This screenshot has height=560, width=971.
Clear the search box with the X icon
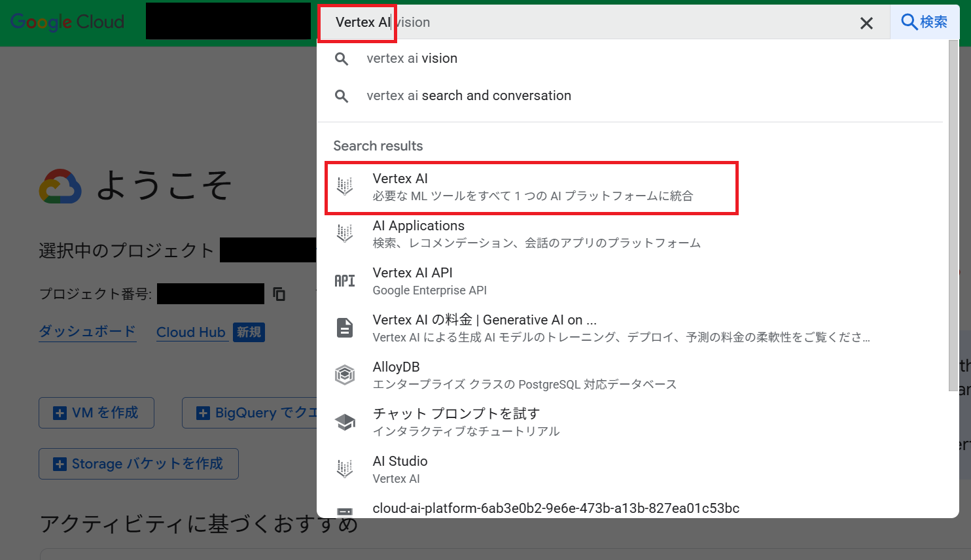pos(866,23)
